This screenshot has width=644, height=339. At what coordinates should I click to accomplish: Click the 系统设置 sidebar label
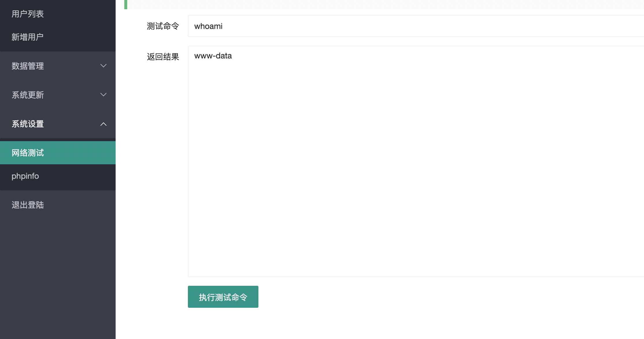pos(28,124)
